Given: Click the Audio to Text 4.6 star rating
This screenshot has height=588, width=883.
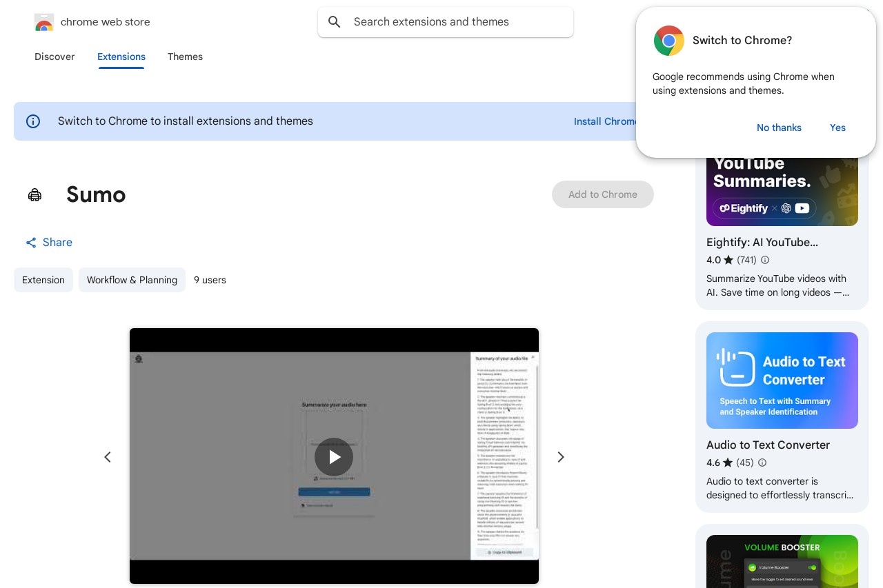Looking at the screenshot, I should pyautogui.click(x=720, y=463).
